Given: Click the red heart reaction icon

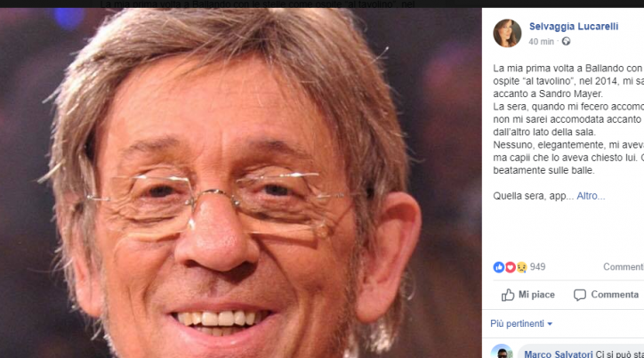Looking at the screenshot, I should pyautogui.click(x=510, y=267).
